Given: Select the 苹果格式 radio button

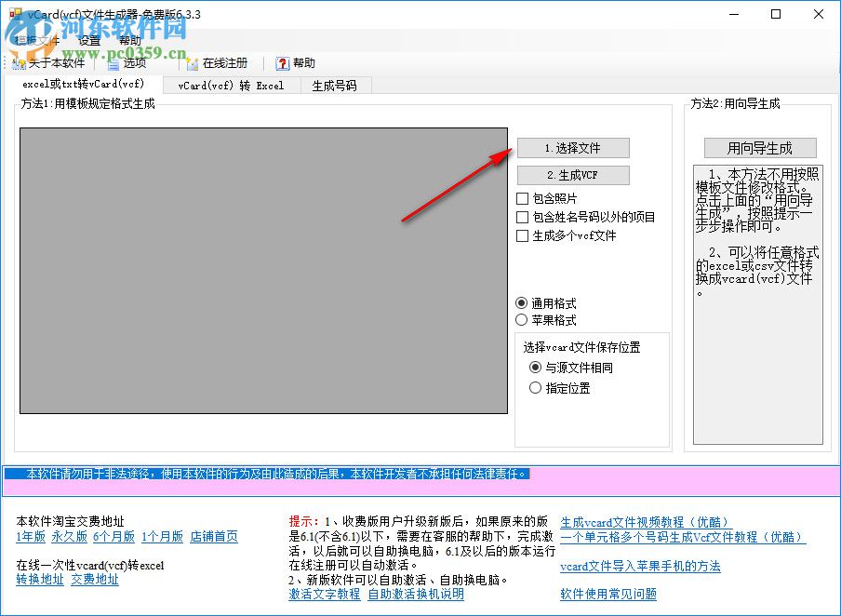Looking at the screenshot, I should (523, 321).
